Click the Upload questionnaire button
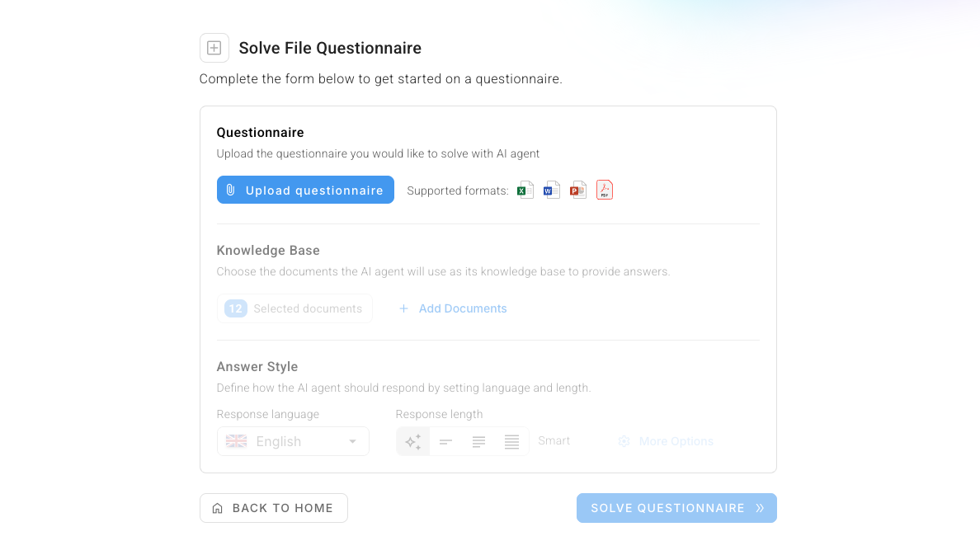This screenshot has height=555, width=980. coord(305,190)
